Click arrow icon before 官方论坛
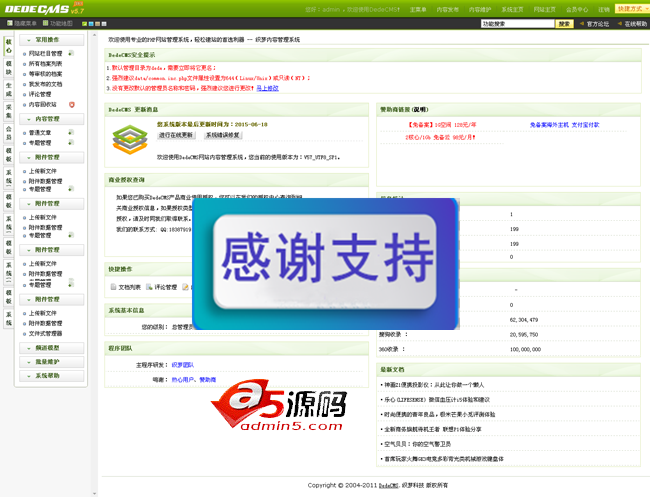Image resolution: width=650 pixels, height=497 pixels. pyautogui.click(x=582, y=24)
